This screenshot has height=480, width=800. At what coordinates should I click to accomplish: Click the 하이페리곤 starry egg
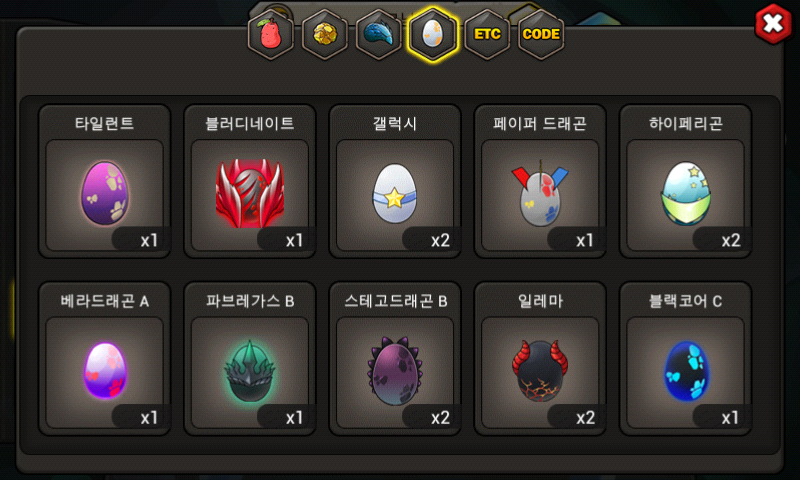point(685,193)
